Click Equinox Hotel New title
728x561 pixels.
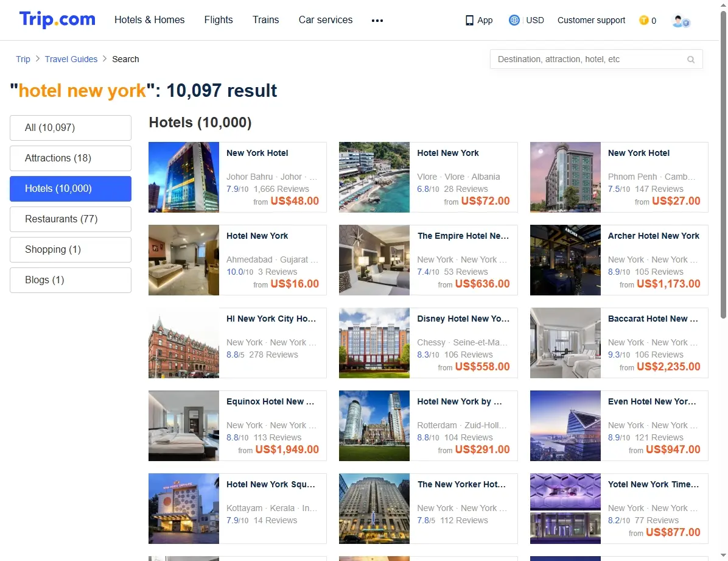coord(270,401)
